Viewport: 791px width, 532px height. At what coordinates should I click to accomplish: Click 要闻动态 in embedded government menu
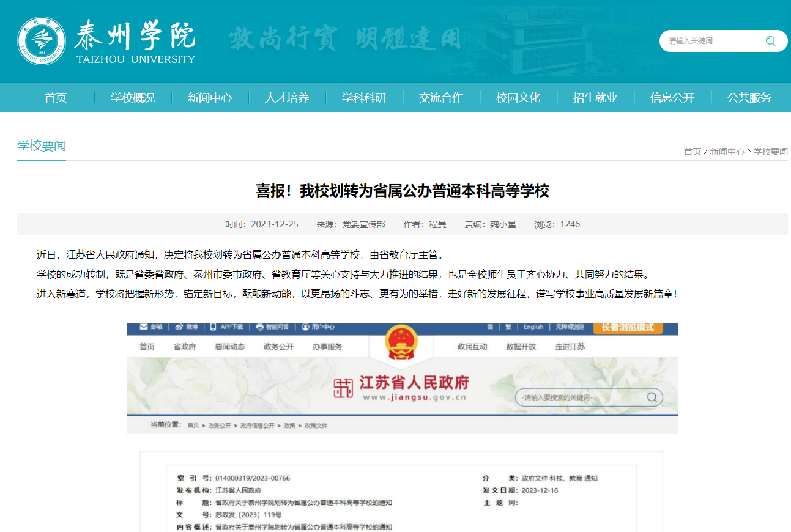point(230,347)
